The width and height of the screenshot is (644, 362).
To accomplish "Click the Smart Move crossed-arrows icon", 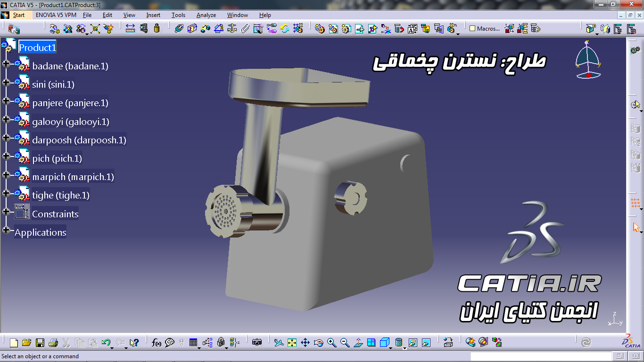I will point(95,28).
